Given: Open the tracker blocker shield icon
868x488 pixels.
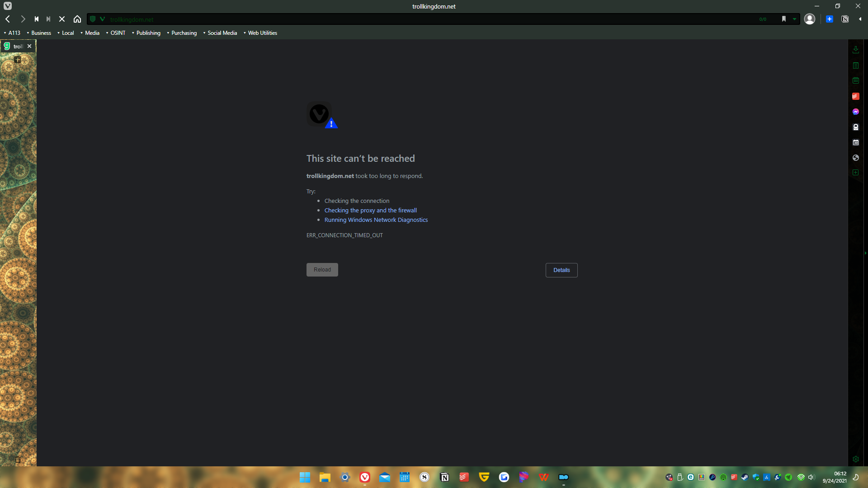Looking at the screenshot, I should 93,19.
